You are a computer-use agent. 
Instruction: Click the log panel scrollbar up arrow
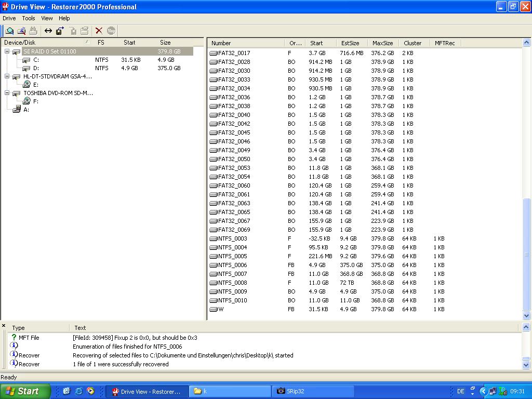pyautogui.click(x=526, y=327)
